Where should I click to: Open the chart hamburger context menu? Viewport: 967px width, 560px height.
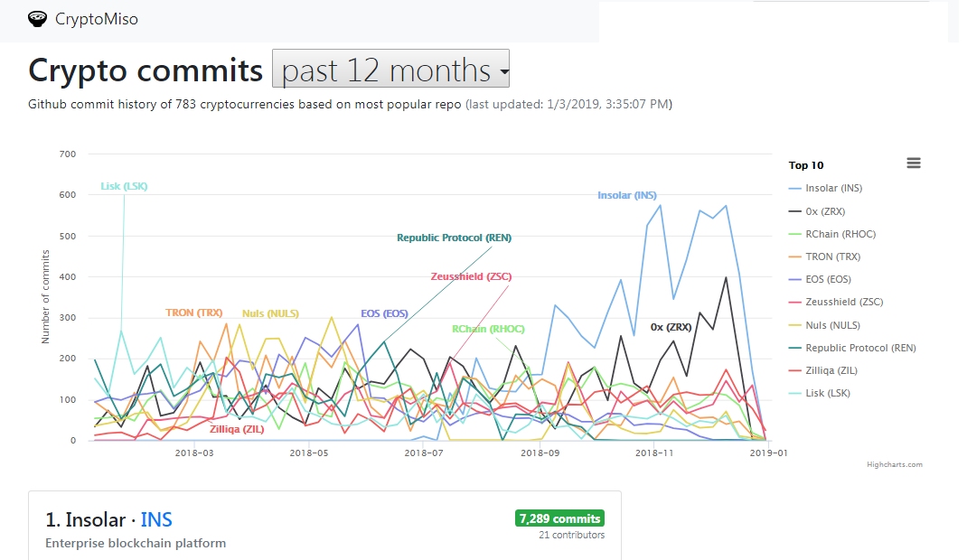tap(914, 163)
